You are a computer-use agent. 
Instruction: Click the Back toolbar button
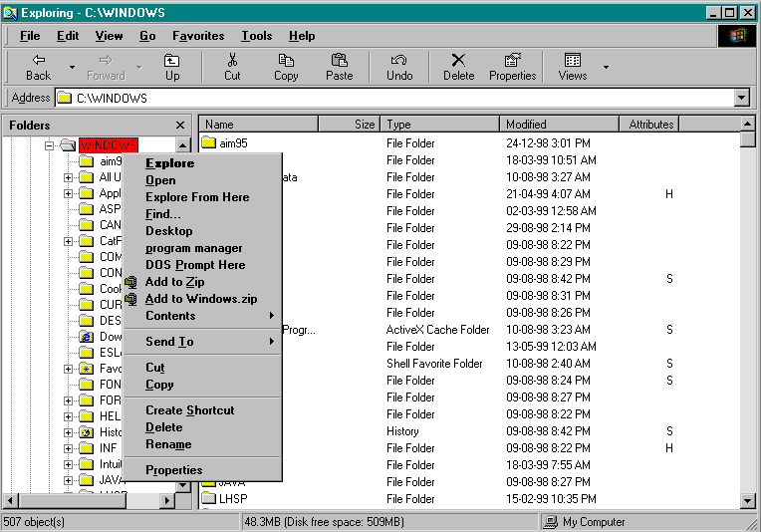tap(38, 67)
